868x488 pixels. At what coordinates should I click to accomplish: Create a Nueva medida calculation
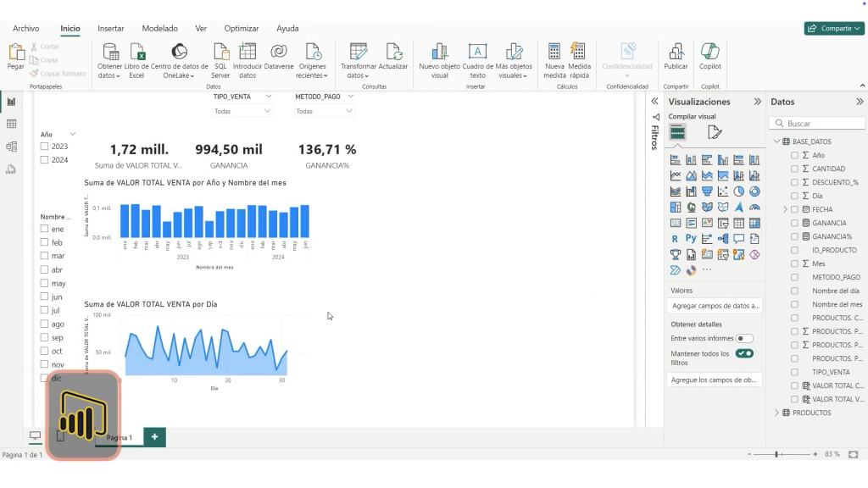(x=554, y=53)
